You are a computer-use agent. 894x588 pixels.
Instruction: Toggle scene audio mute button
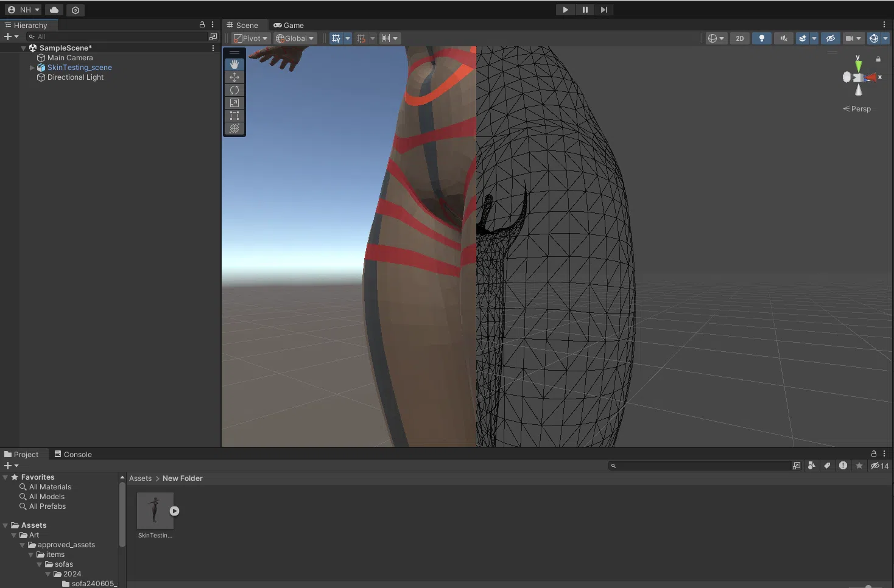[x=784, y=38]
